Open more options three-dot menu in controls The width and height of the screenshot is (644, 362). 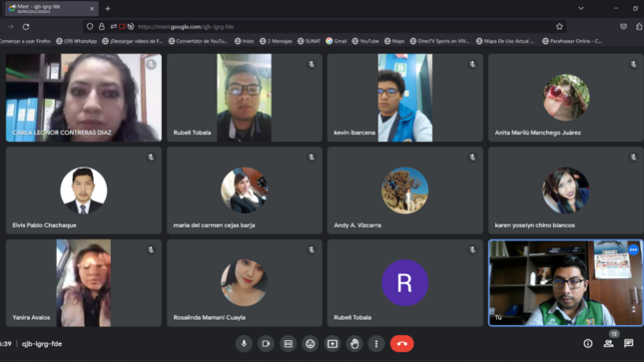pos(376,343)
